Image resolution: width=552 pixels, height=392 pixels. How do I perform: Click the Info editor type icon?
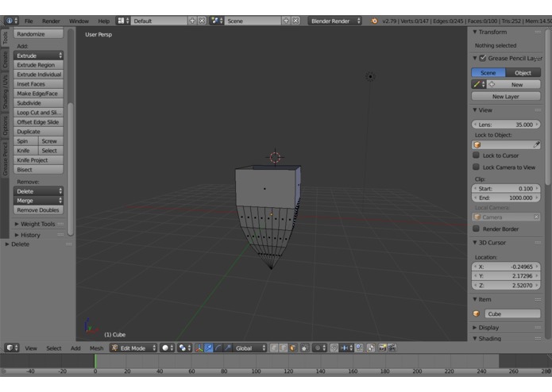point(12,21)
